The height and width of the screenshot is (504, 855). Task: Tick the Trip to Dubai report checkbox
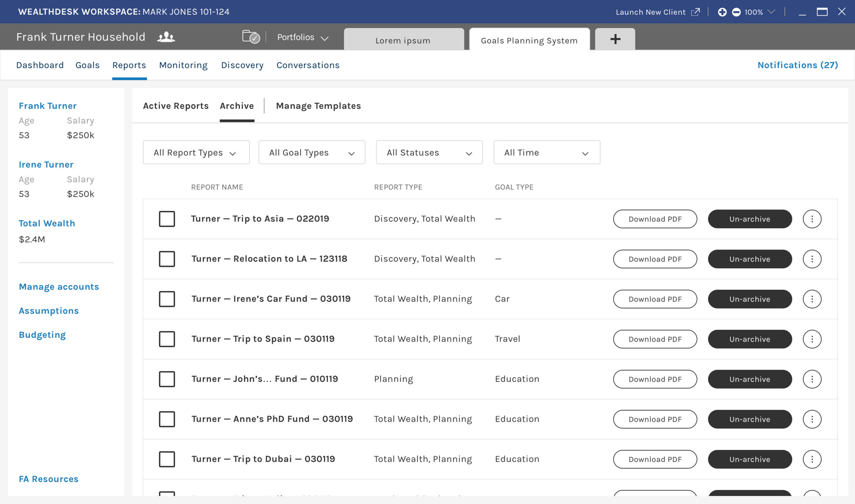pyautogui.click(x=167, y=459)
